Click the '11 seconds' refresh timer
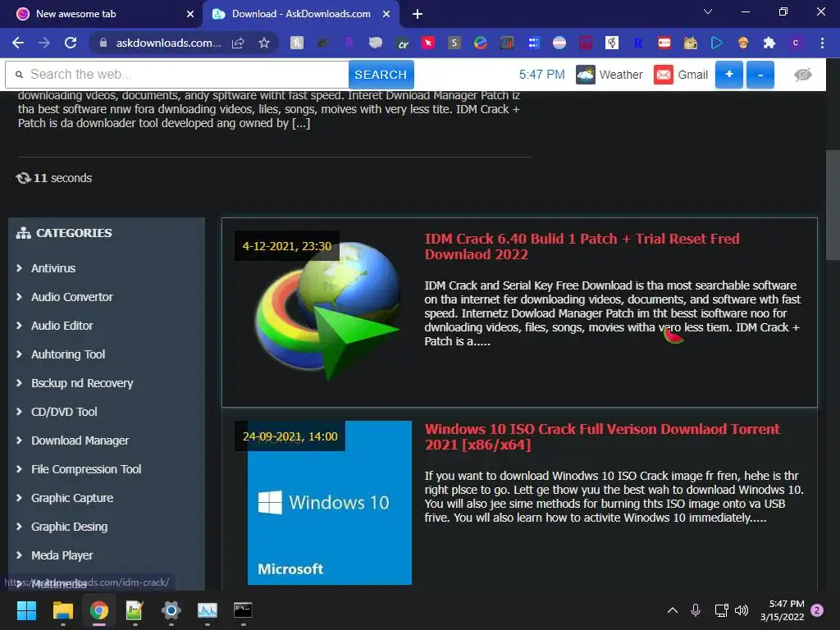Image resolution: width=840 pixels, height=630 pixels. point(54,178)
